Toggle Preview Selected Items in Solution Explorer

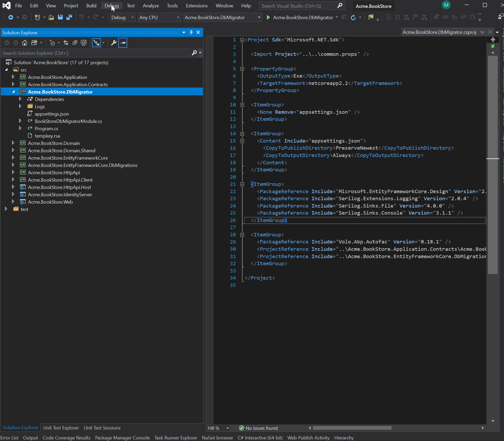(123, 43)
